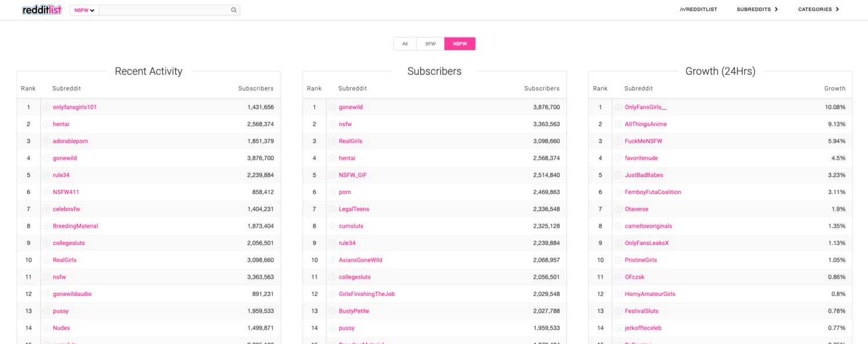
Task: Click info icon beside PristineGirls
Action: (619, 260)
